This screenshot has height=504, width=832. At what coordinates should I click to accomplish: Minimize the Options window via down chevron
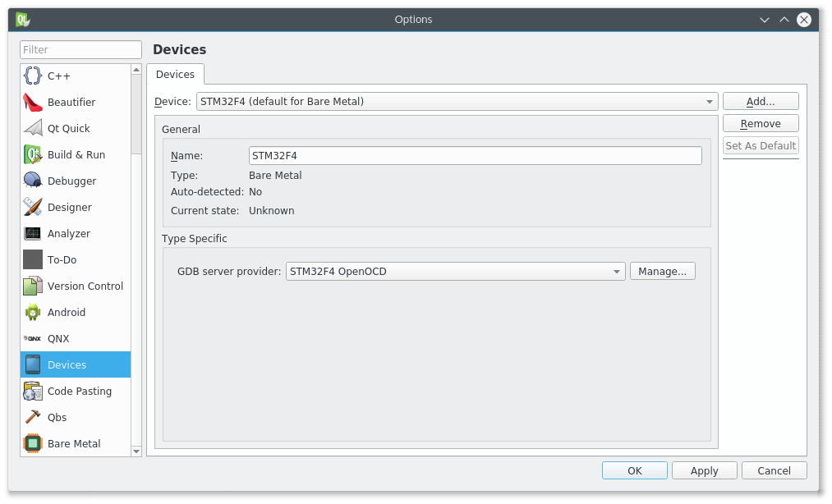764,20
